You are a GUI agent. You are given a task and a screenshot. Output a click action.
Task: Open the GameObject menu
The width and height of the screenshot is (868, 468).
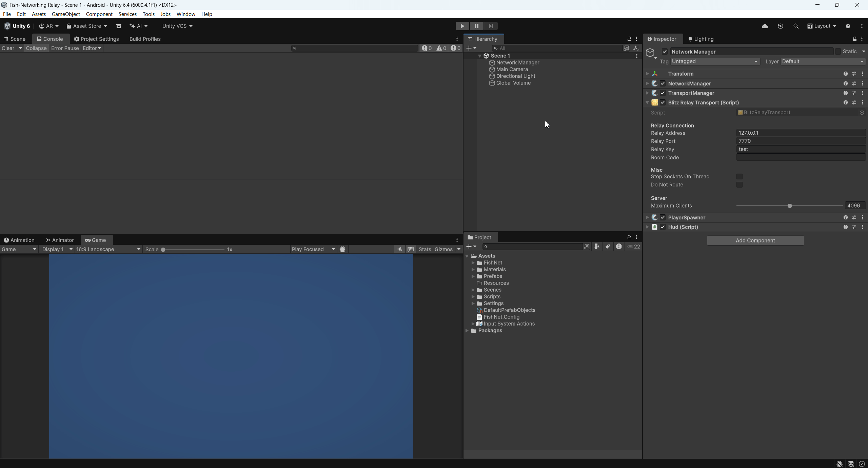[x=66, y=14]
